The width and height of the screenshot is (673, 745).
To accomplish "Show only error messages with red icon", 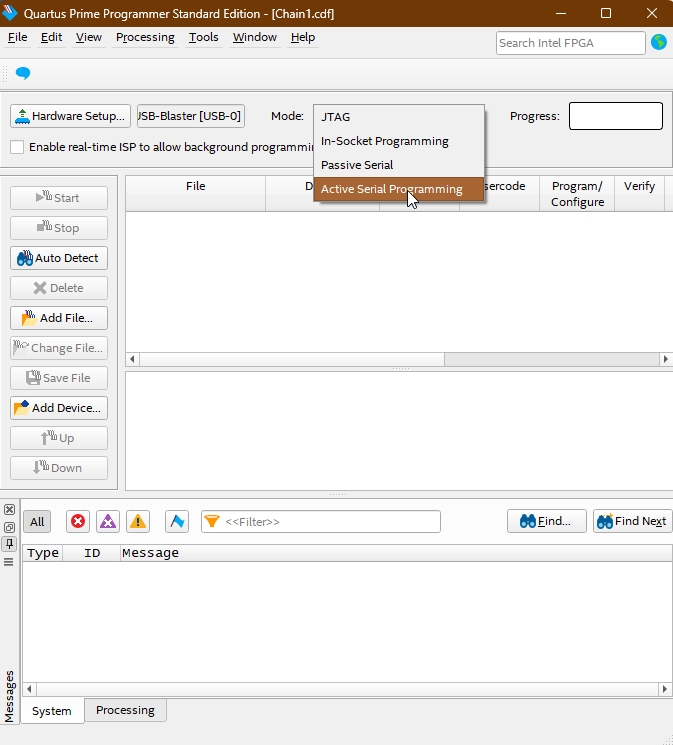I will 78,521.
